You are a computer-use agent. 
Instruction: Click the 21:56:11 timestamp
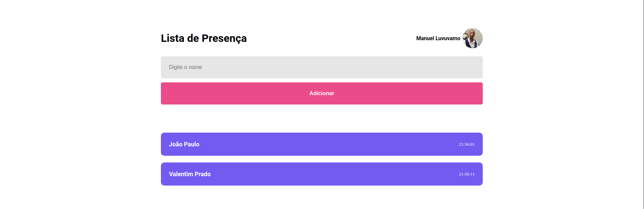[467, 174]
